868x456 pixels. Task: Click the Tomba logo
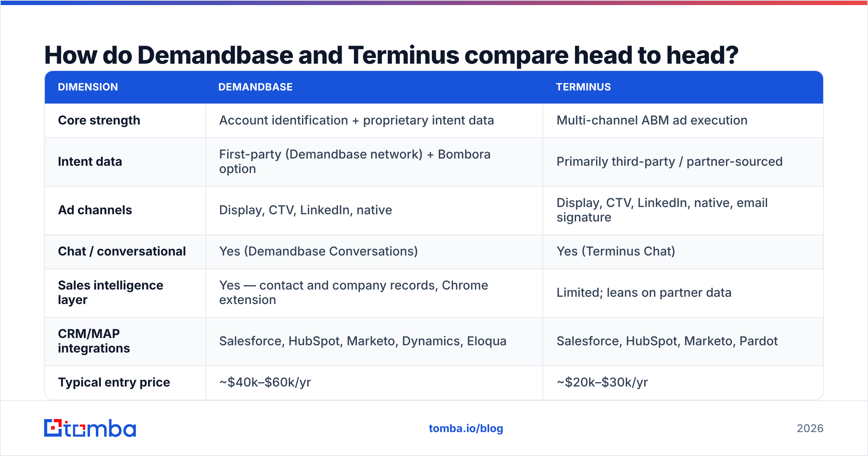tap(90, 428)
